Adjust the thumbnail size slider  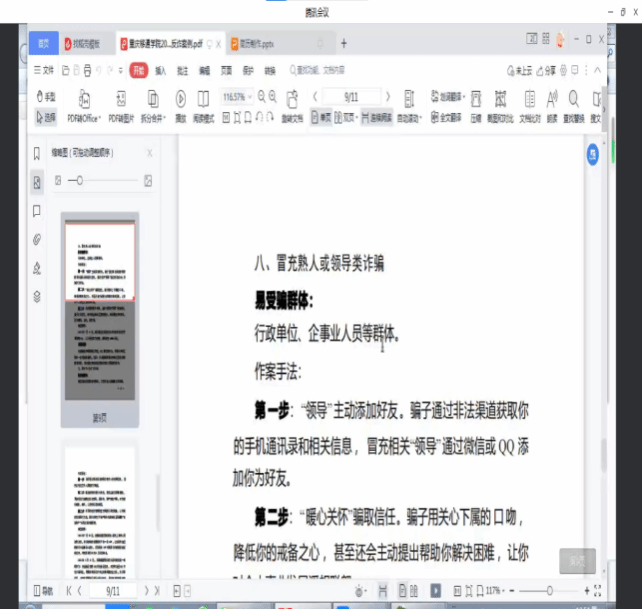click(x=80, y=180)
